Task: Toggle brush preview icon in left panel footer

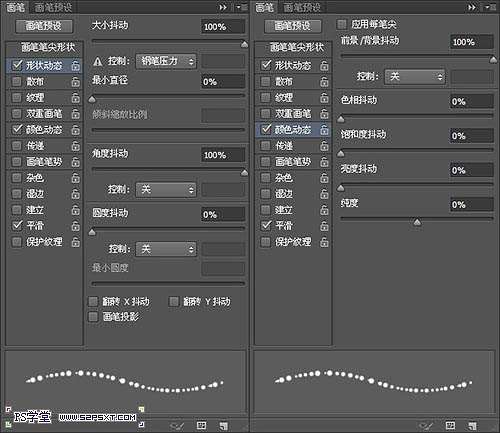Action: pyautogui.click(x=177, y=426)
